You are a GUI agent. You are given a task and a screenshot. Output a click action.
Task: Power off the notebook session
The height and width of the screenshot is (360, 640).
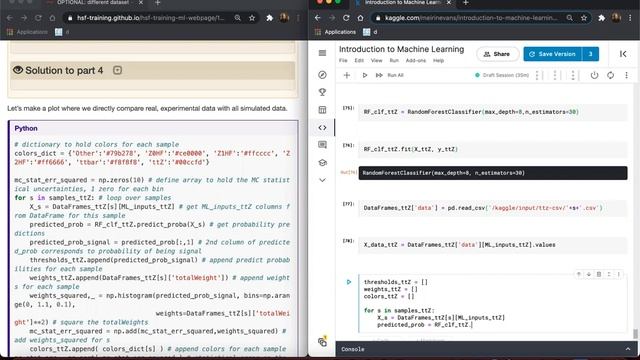coord(594,75)
